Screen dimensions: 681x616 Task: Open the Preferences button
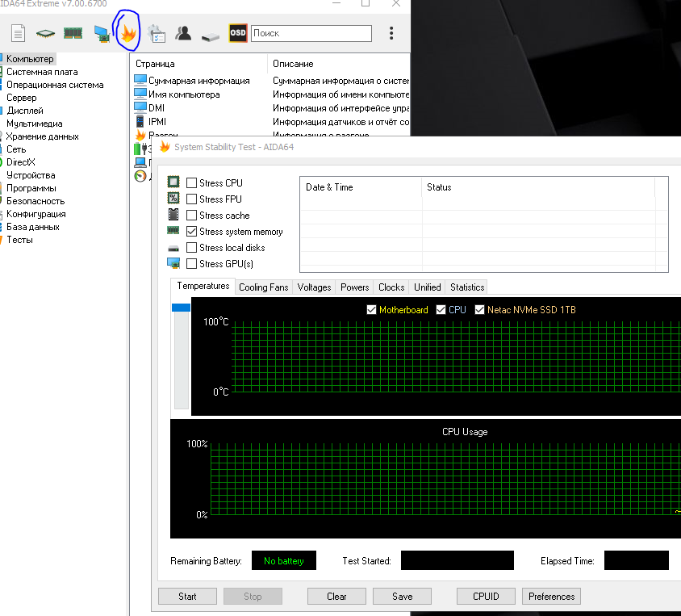pyautogui.click(x=552, y=597)
